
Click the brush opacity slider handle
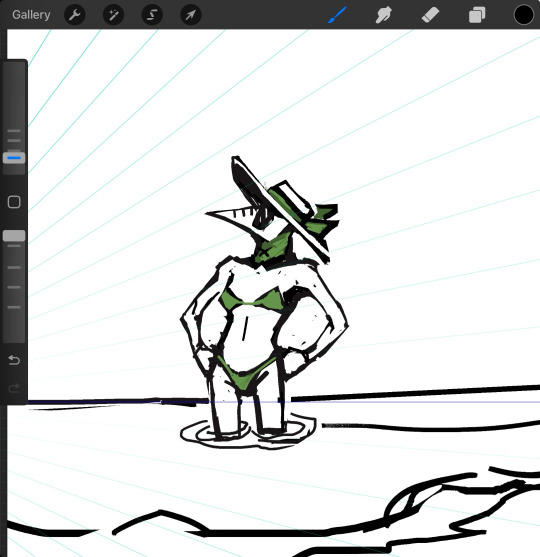(x=14, y=236)
